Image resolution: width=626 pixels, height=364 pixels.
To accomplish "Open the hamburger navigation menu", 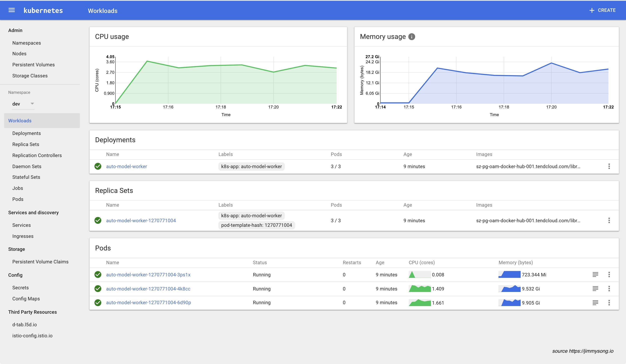I will (x=12, y=10).
